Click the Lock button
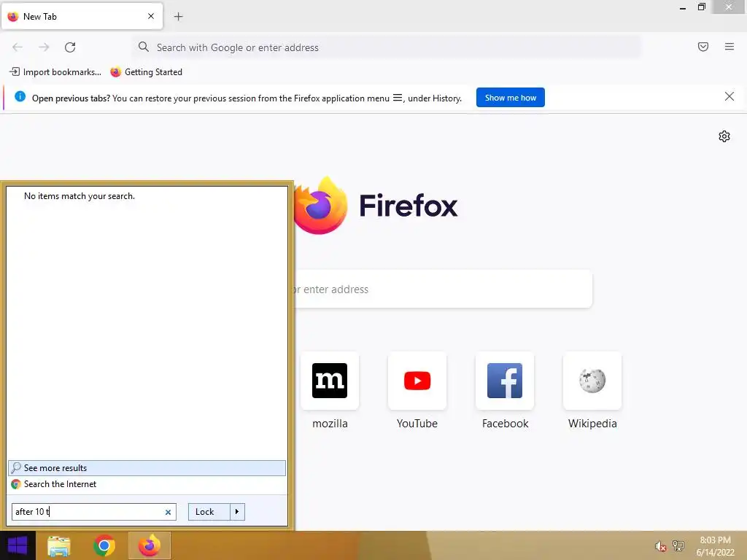 coord(209,512)
